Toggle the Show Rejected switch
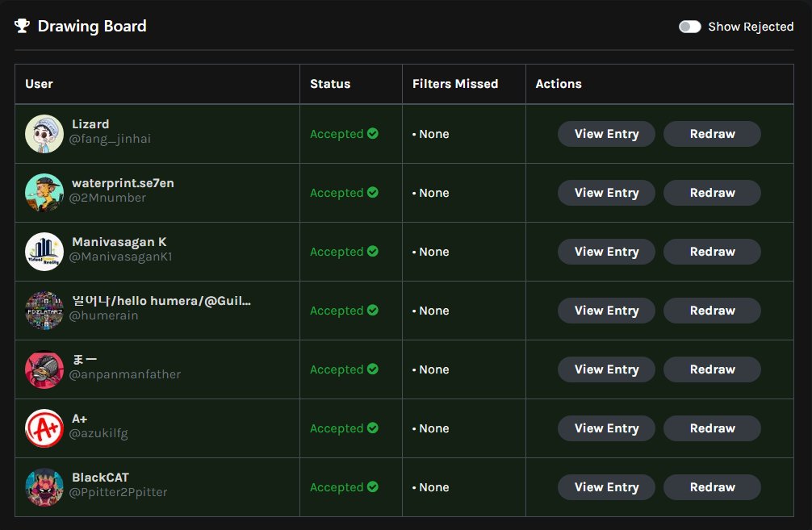812x530 pixels. (x=690, y=27)
